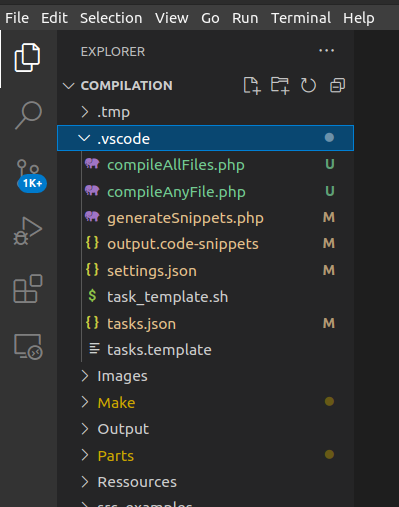399x507 pixels.
Task: Open the Selection menu
Action: (111, 18)
